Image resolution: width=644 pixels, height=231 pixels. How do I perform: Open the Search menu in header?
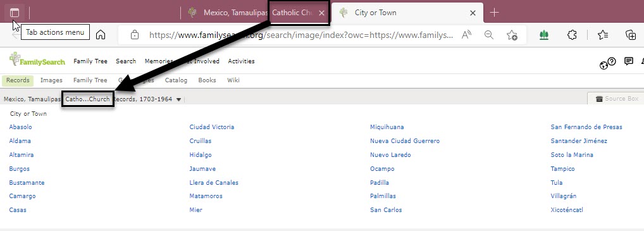[126, 61]
